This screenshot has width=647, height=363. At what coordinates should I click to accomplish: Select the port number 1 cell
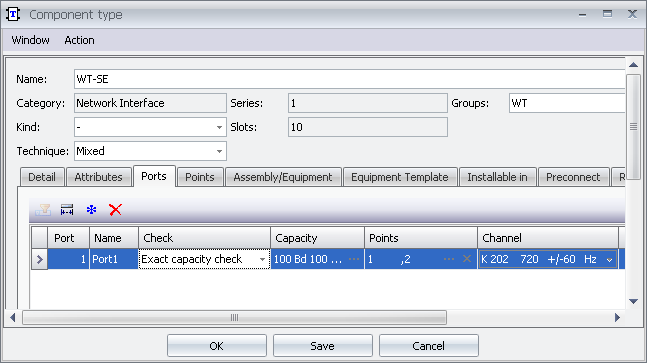(x=68, y=259)
